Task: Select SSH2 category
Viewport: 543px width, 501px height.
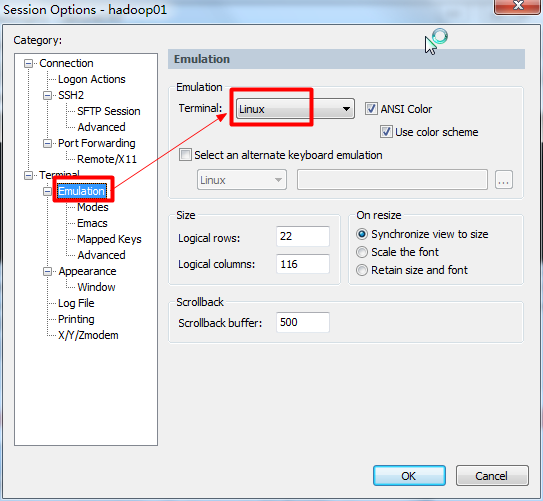Action: (x=71, y=95)
